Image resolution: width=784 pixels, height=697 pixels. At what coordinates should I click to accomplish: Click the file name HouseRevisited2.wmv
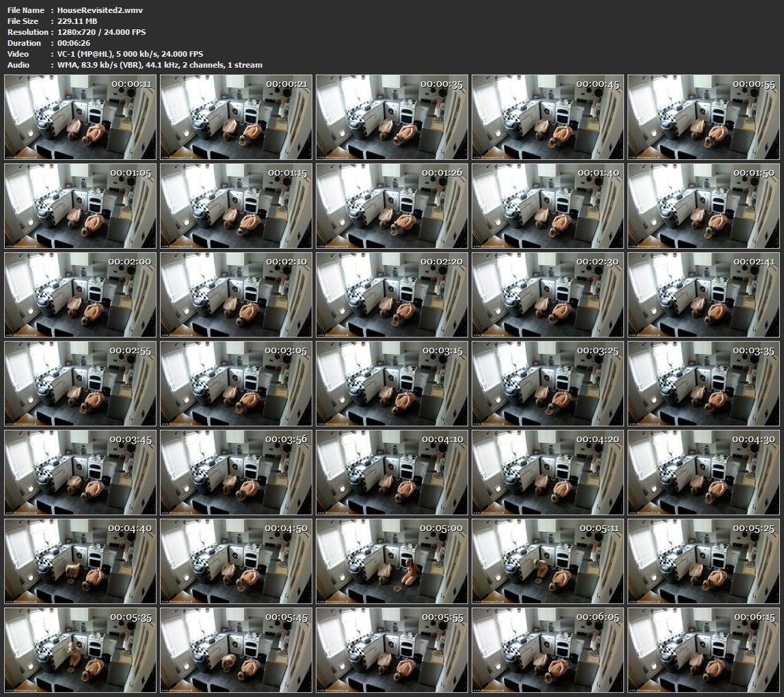coord(100,10)
